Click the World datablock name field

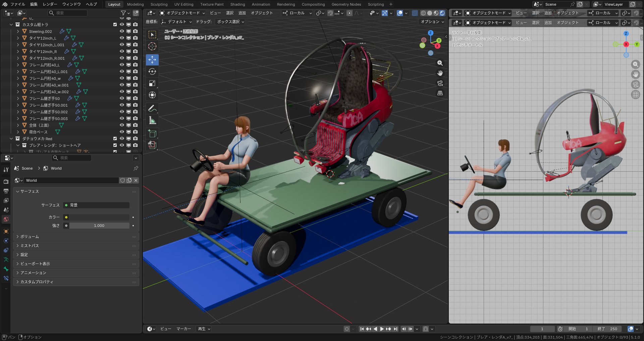coord(71,180)
